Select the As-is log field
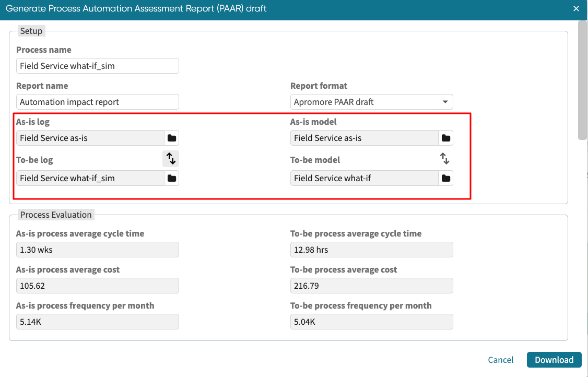The height and width of the screenshot is (377, 588). 90,138
